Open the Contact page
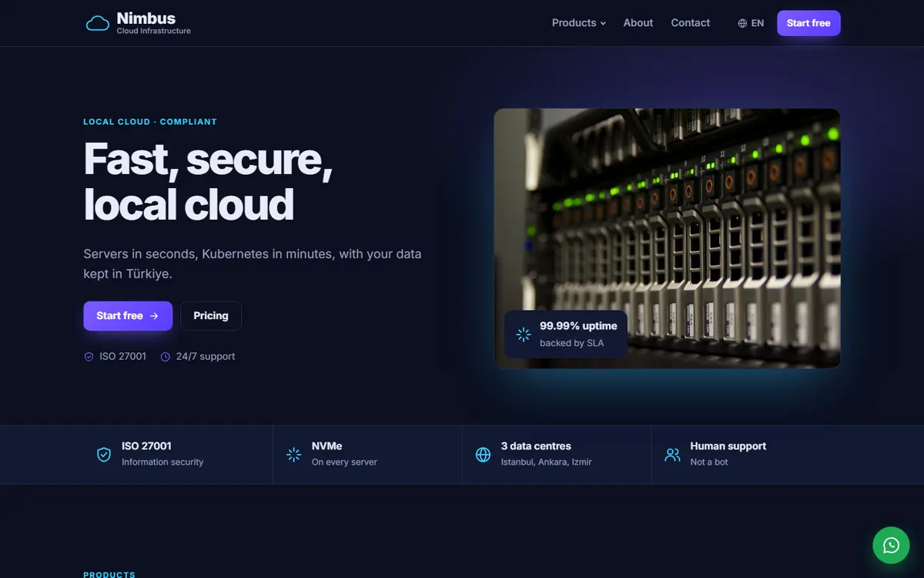This screenshot has width=924, height=578. (x=690, y=23)
